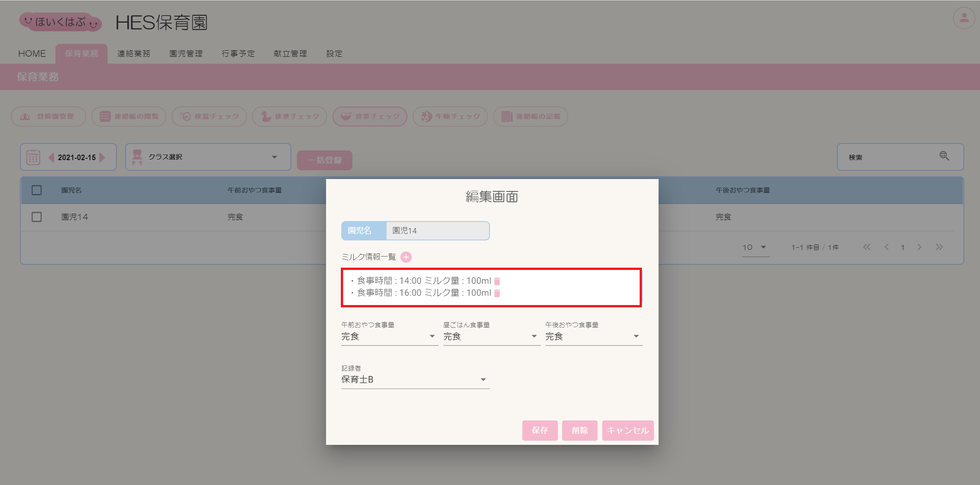980x485 pixels.
Task: Check the 園児14 row checkbox
Action: pyautogui.click(x=36, y=217)
